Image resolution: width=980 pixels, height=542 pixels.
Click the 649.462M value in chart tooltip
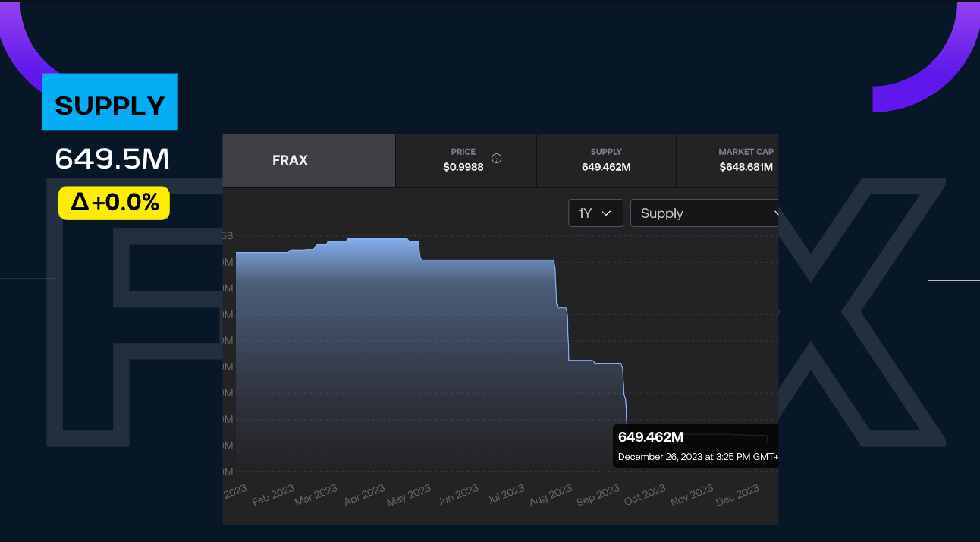(x=651, y=437)
